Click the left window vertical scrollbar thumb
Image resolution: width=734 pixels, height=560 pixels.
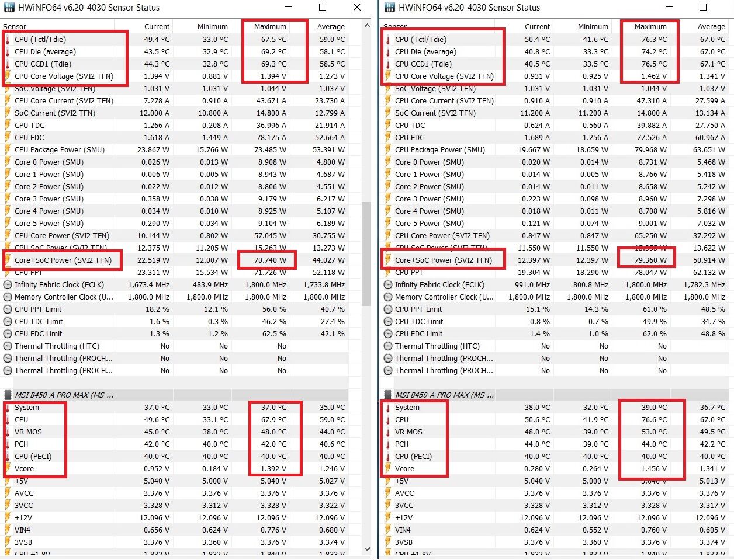[x=367, y=253]
